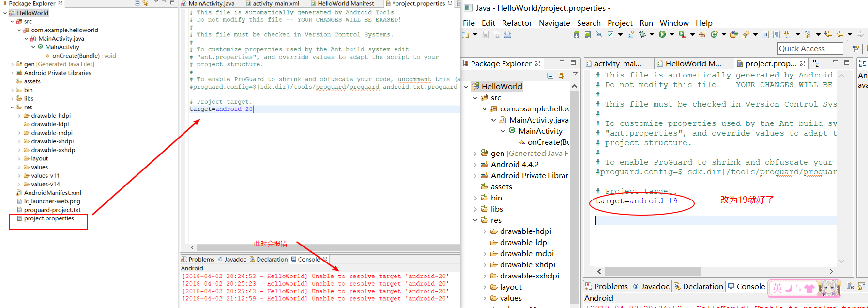Click horizontal scrollbar of right editor
868x308 pixels.
click(x=653, y=271)
